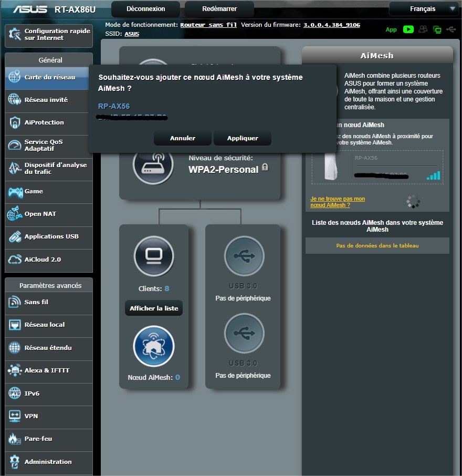462x476 pixels.
Task: Open the VPN settings page
Action: (31, 416)
